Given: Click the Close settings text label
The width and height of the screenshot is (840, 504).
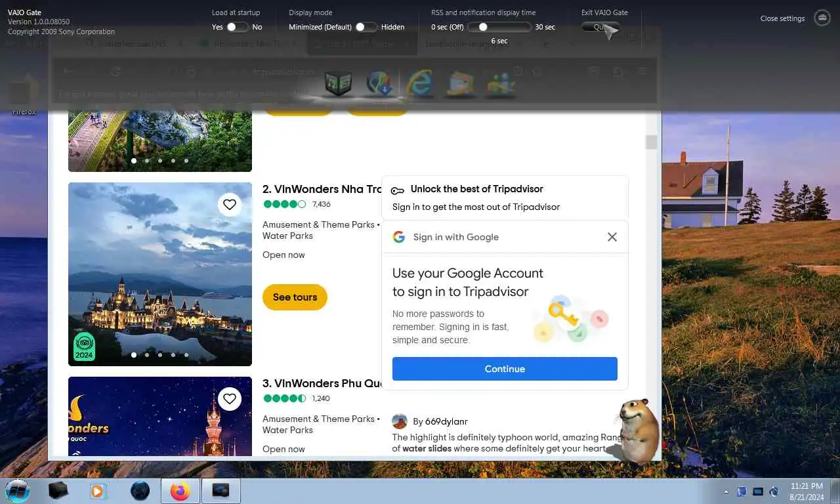Looking at the screenshot, I should (782, 18).
